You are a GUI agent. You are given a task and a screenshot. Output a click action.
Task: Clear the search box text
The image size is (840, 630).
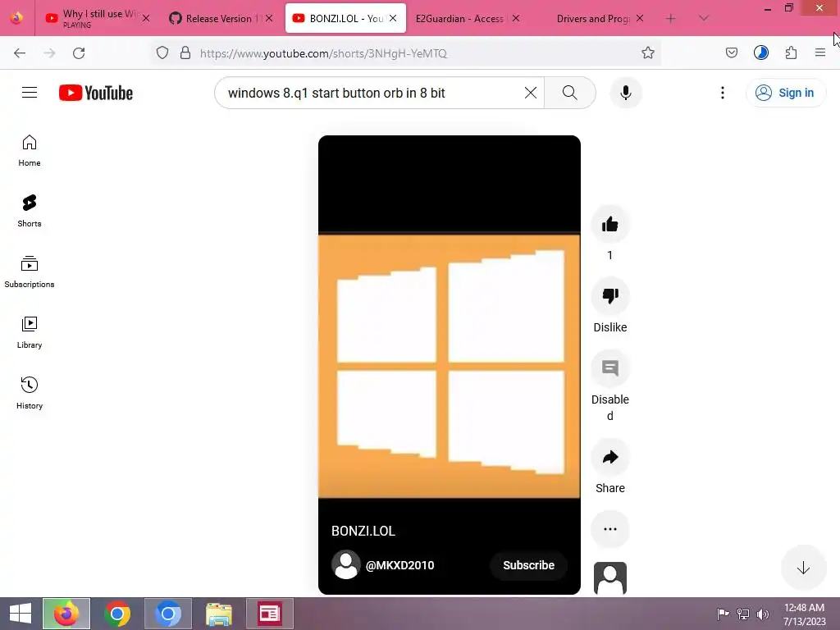tap(531, 93)
